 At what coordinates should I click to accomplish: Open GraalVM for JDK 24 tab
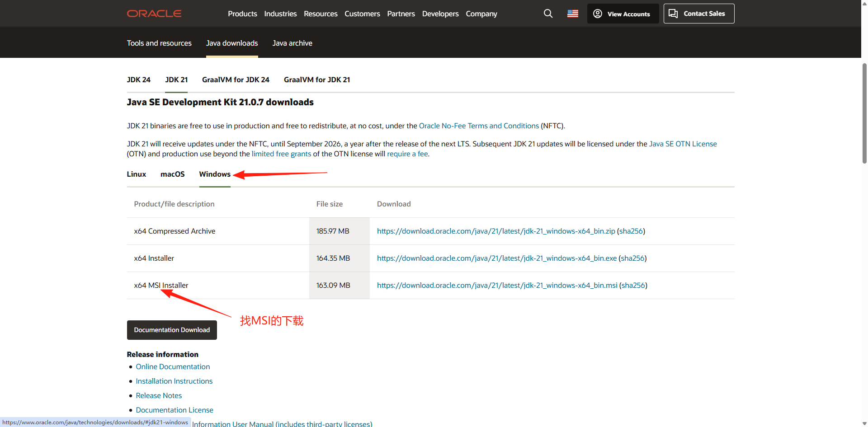pos(236,80)
